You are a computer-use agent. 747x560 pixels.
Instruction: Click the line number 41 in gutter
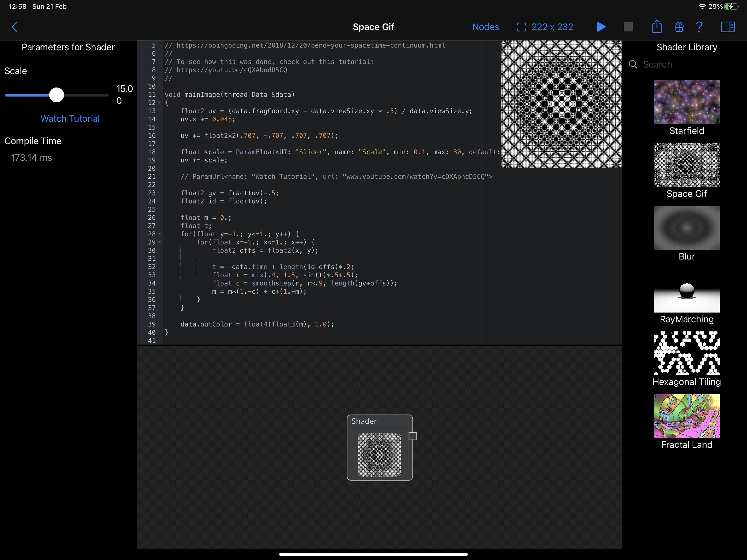152,340
